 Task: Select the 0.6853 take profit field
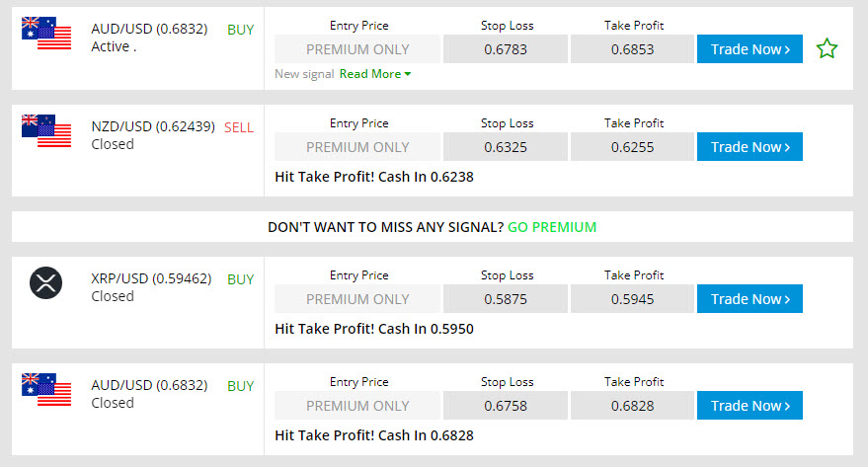coord(632,48)
